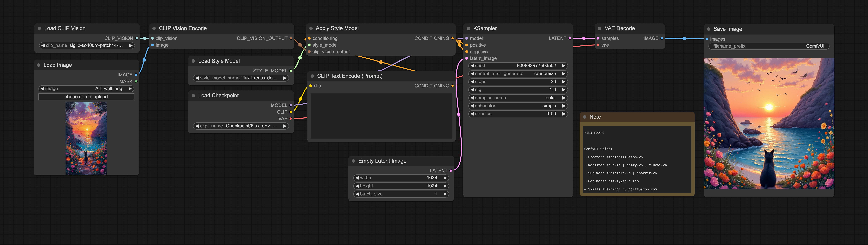Open the sampler_name euler dropdown
The width and height of the screenshot is (868, 245).
click(x=518, y=98)
